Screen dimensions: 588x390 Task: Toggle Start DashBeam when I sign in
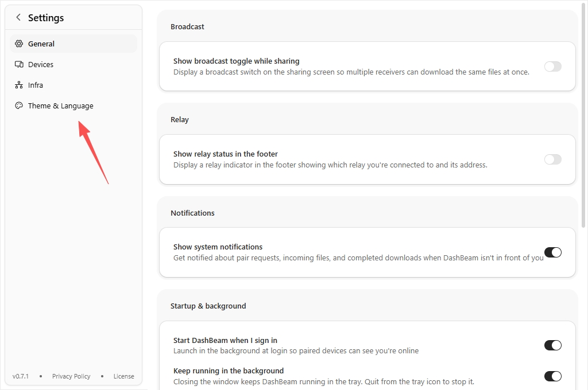tap(553, 345)
